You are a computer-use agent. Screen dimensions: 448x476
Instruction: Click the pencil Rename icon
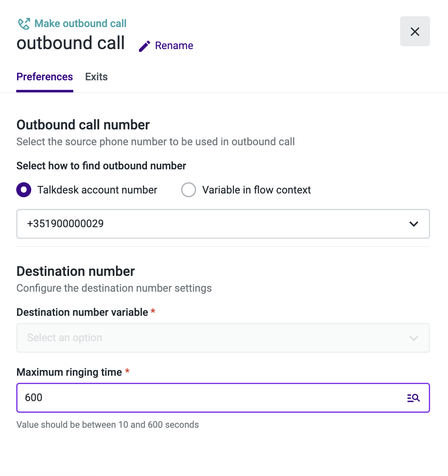(x=144, y=46)
